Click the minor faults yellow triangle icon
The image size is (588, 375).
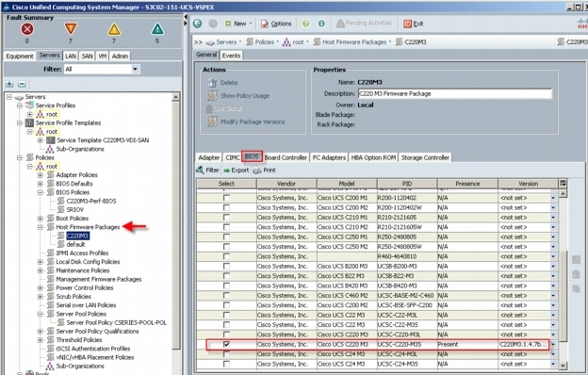[x=114, y=29]
